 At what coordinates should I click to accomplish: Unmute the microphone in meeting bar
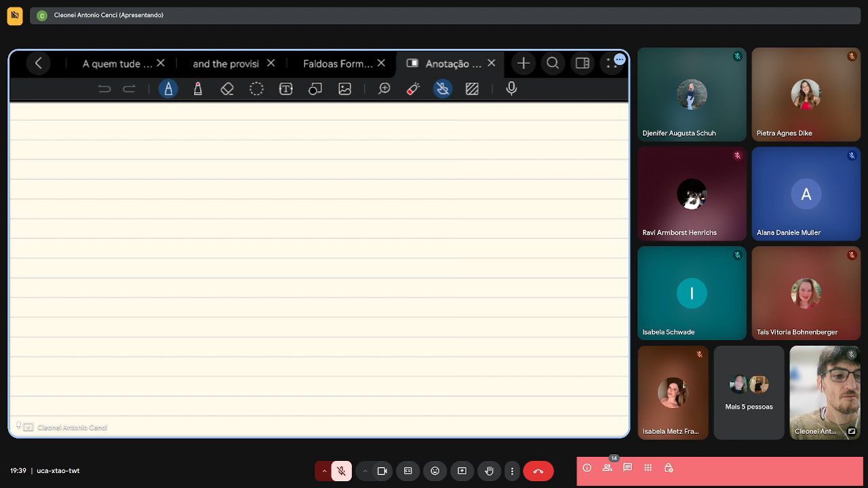pos(341,471)
